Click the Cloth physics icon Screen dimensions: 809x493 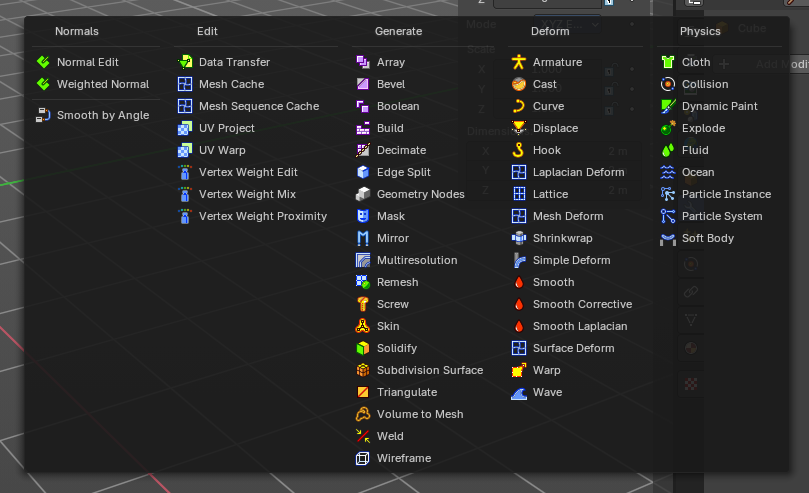[668, 62]
